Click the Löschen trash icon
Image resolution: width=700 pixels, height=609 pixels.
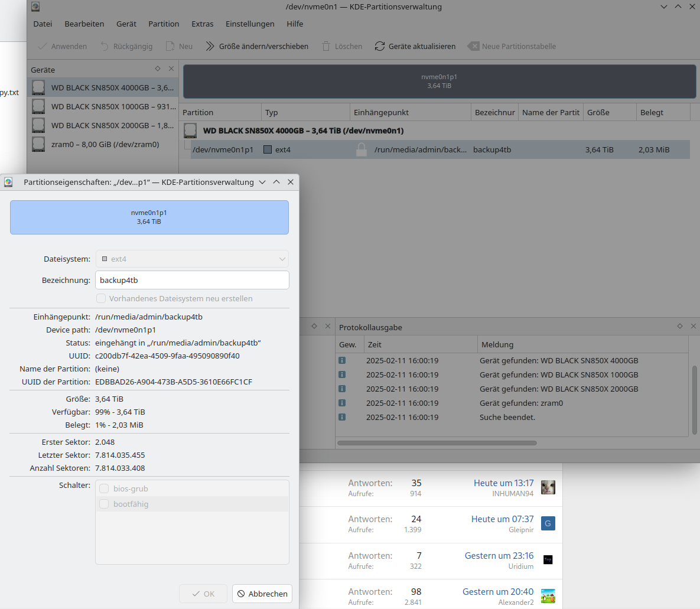click(326, 47)
